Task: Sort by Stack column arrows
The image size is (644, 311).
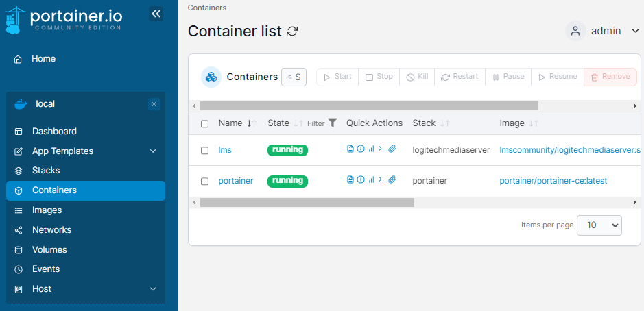Action: pyautogui.click(x=445, y=123)
